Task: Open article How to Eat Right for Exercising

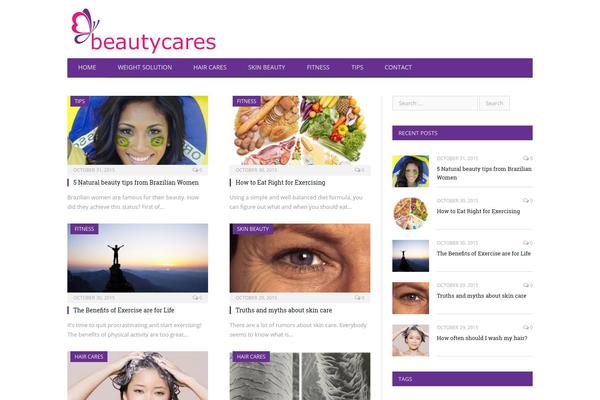Action: 280,183
